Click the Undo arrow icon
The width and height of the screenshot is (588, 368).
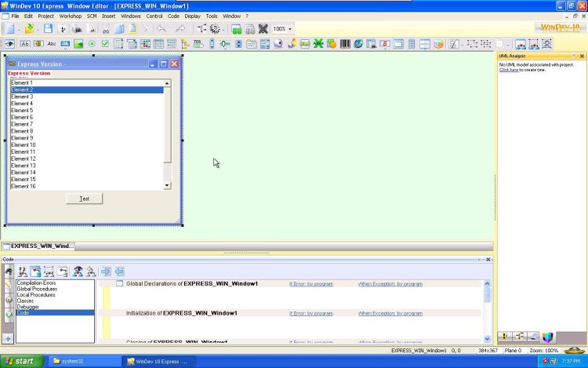pyautogui.click(x=162, y=29)
